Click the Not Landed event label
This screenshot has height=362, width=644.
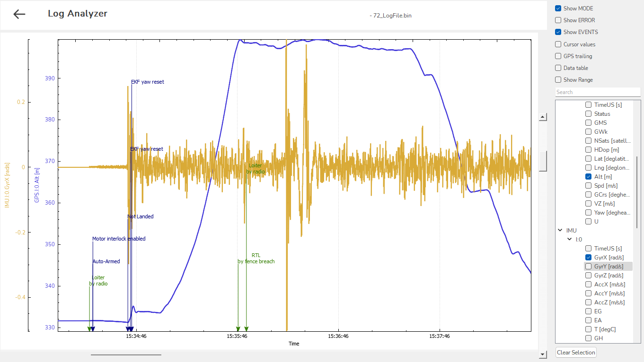tap(141, 216)
